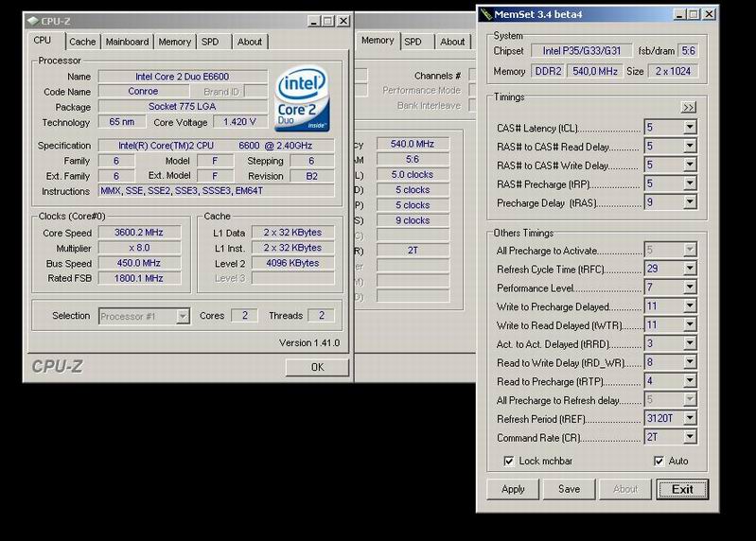Image resolution: width=756 pixels, height=541 pixels.
Task: Click the 5.0 clocks value in background window
Action: (413, 174)
